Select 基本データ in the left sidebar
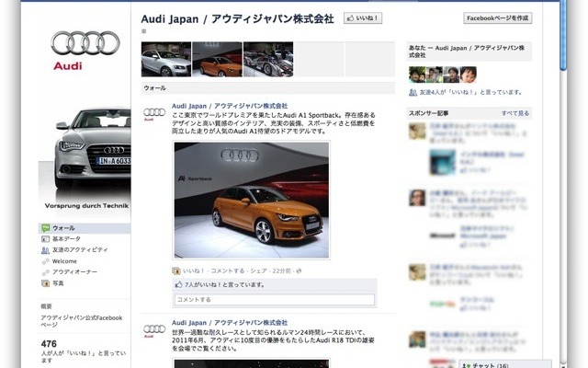This screenshot has height=368, width=588. 66,239
